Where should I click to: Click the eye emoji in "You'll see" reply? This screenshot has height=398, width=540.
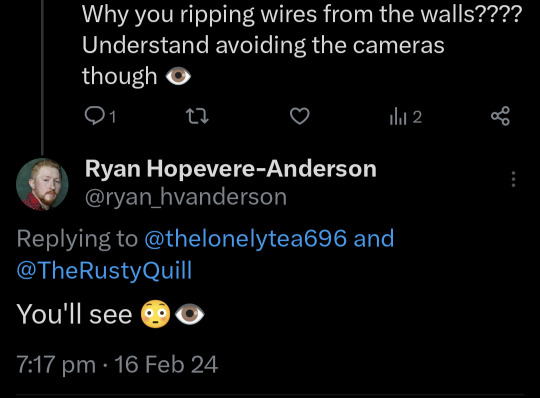pyautogui.click(x=190, y=314)
